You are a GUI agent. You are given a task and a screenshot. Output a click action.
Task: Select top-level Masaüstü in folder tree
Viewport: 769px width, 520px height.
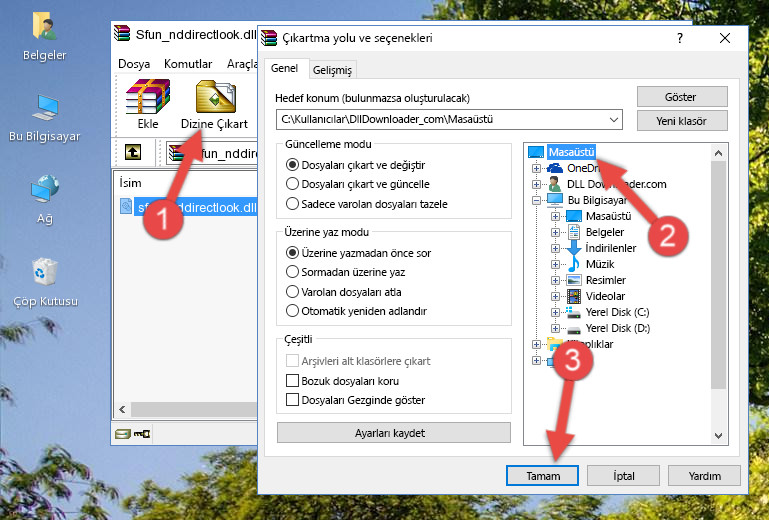tap(571, 152)
